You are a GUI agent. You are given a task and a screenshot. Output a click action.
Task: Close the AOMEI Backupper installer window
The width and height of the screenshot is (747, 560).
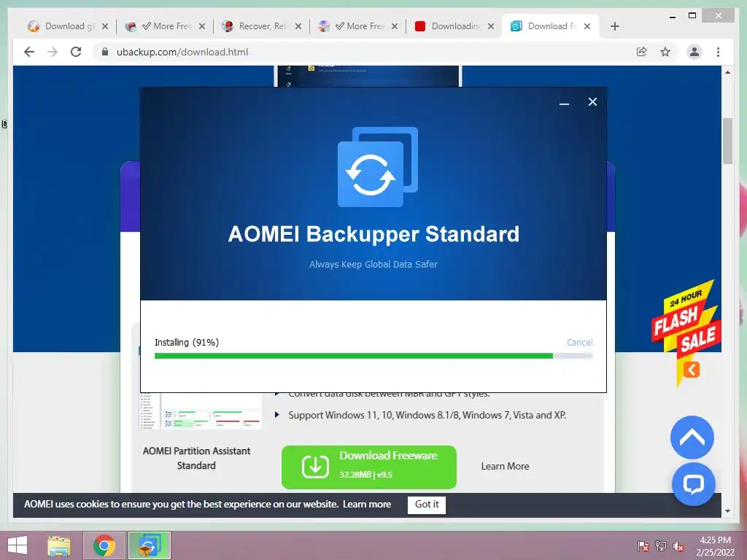592,102
